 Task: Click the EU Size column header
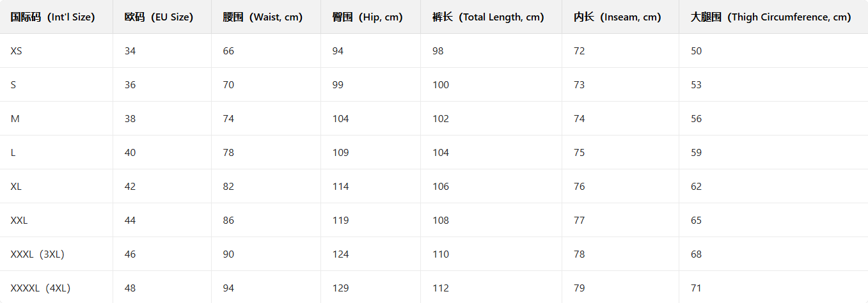click(159, 17)
